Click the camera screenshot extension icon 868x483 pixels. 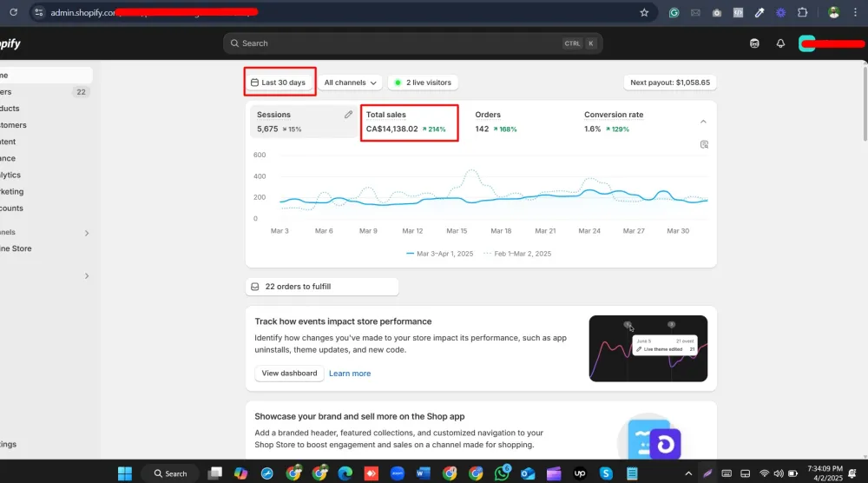coord(717,13)
